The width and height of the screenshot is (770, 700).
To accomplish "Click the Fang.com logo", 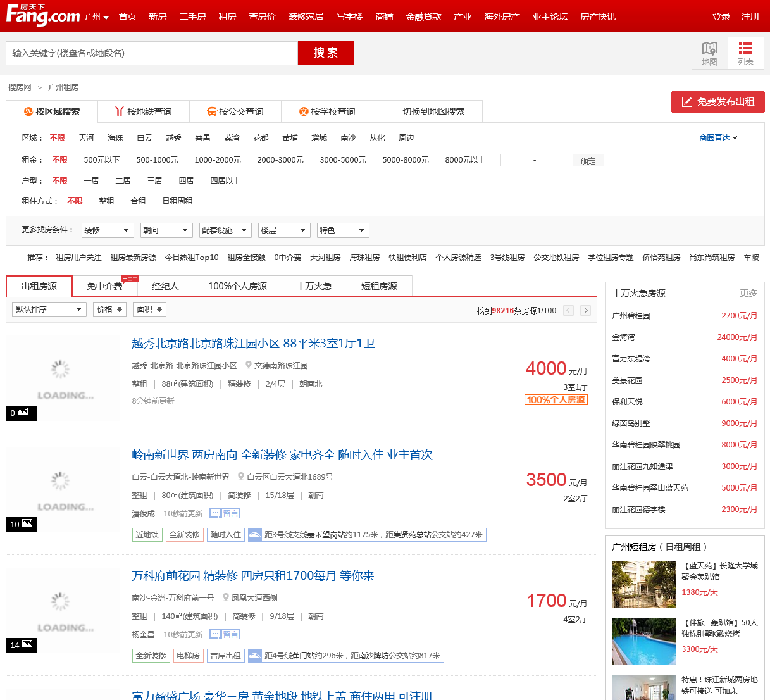I will [42, 15].
